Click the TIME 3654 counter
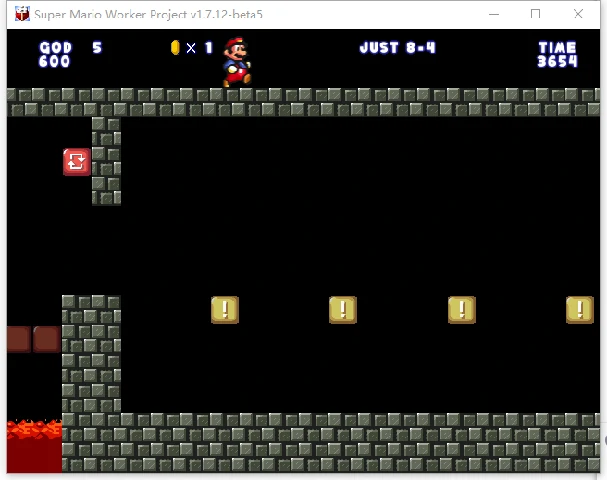The height and width of the screenshot is (480, 607). coord(557,54)
